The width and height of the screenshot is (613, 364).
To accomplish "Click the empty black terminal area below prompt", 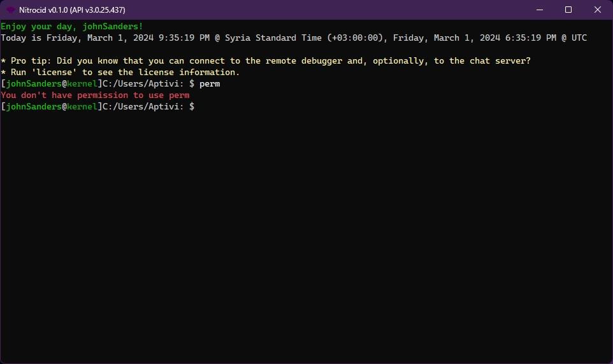I will [306, 242].
